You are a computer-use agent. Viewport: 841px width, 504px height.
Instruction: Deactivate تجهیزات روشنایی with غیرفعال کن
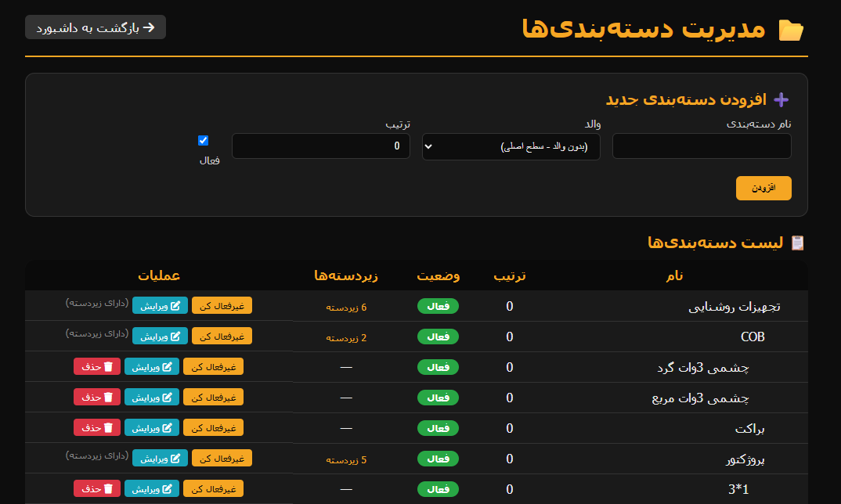pos(222,306)
